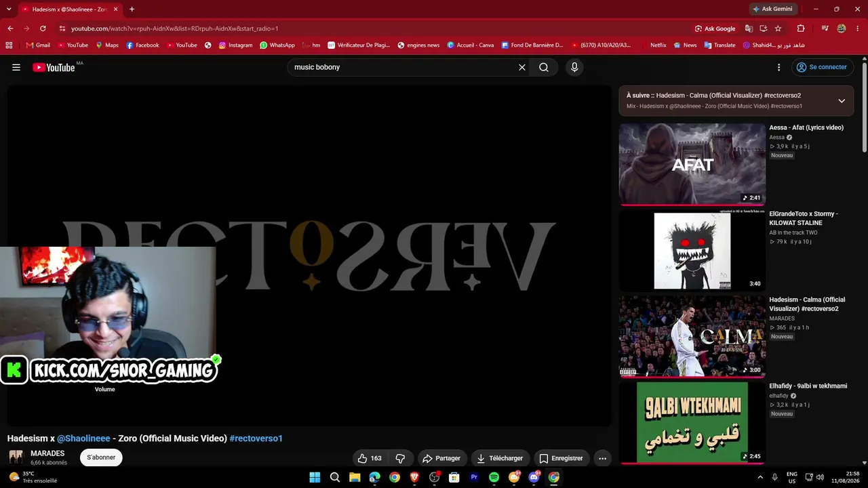Open the Apps grid in bookmarks bar

[x=9, y=45]
